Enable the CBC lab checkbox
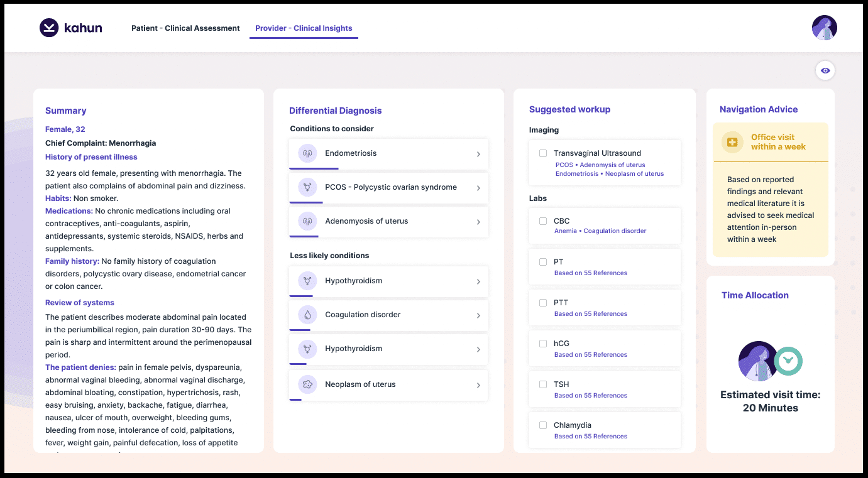 tap(542, 220)
